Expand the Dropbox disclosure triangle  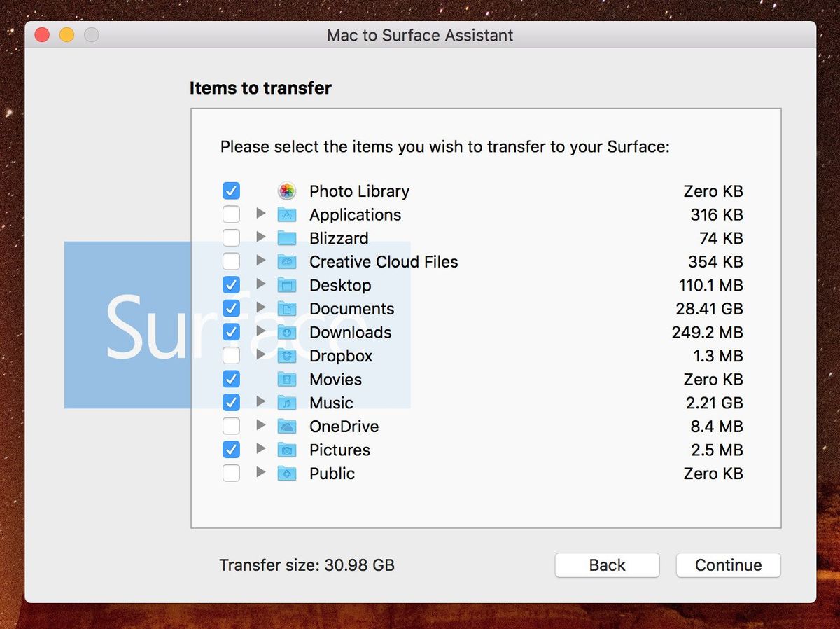[261, 354]
